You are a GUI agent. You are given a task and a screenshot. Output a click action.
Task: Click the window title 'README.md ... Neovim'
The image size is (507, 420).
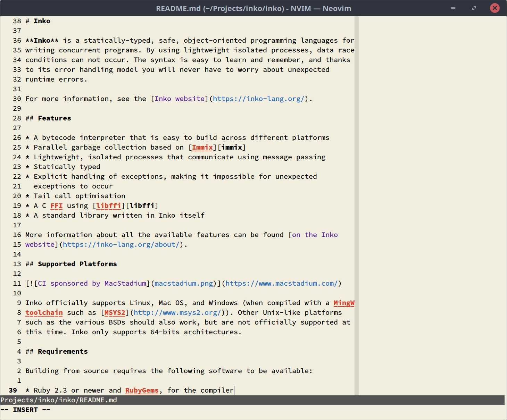(x=253, y=8)
